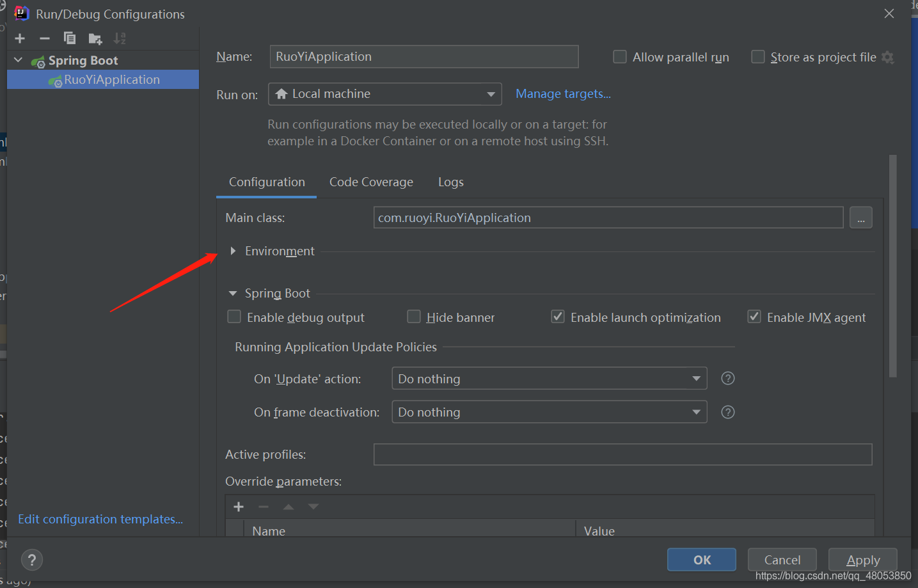Enable debug output

click(x=233, y=317)
